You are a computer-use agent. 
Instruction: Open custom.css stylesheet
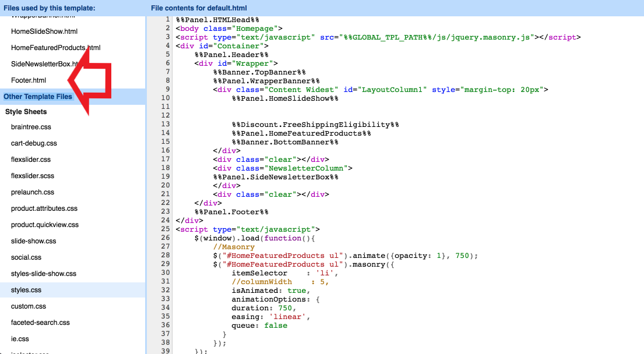pos(29,306)
